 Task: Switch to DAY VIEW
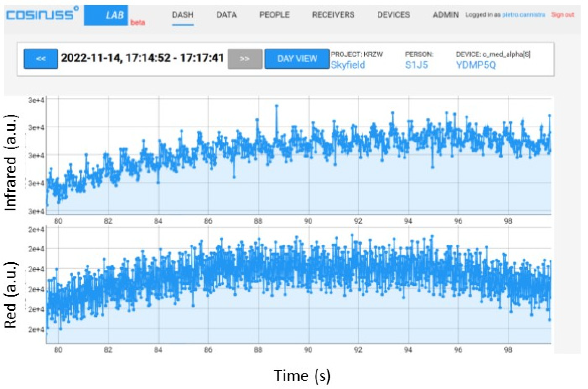click(297, 59)
